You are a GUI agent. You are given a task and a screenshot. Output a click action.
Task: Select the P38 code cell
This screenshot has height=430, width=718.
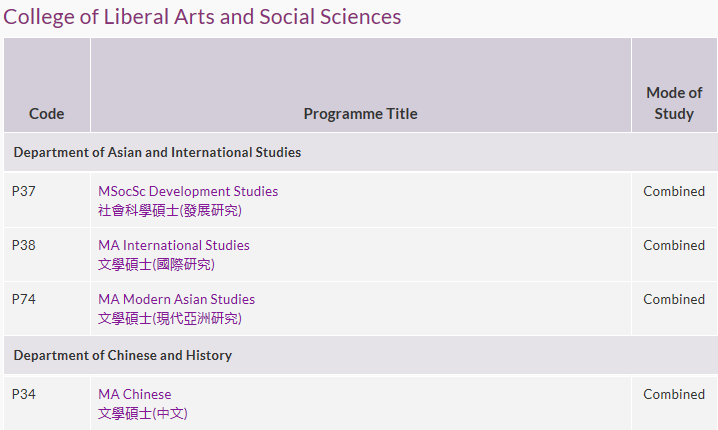click(47, 254)
